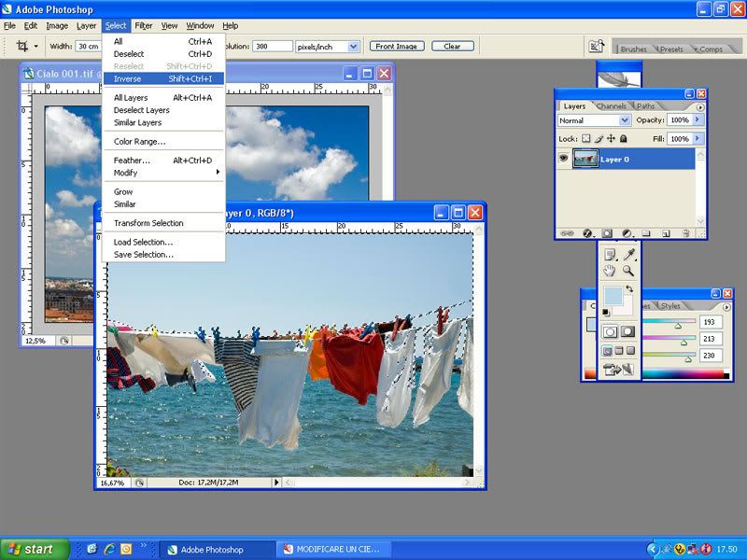The image size is (747, 560).
Task: Open the Fill slider arrow
Action: (698, 138)
